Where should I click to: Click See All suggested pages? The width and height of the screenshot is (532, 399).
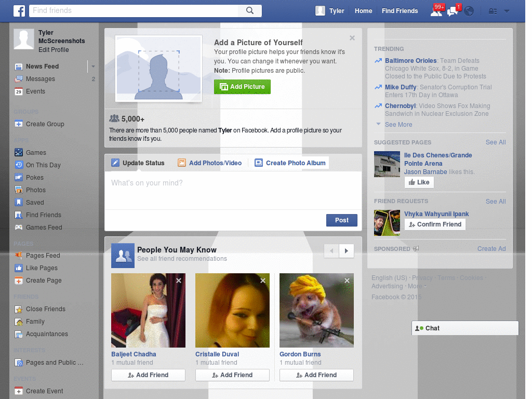(495, 142)
